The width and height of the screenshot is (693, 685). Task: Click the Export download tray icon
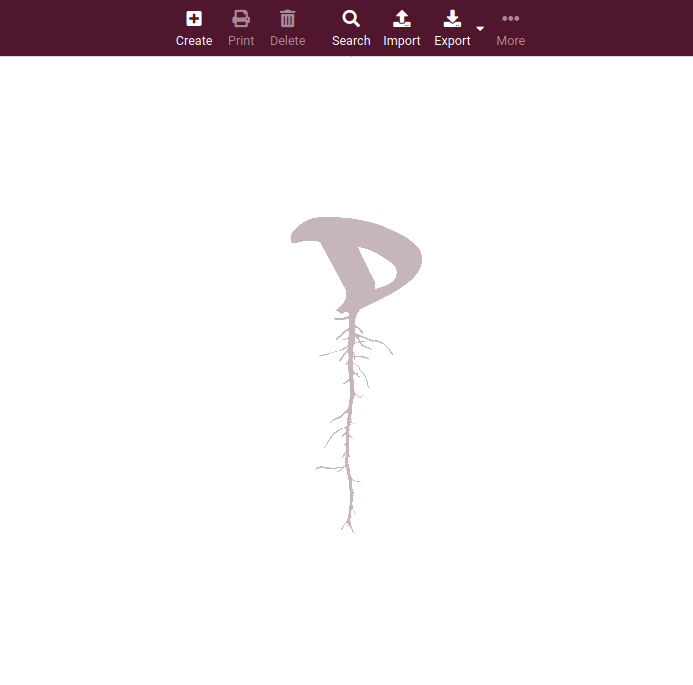[x=452, y=18]
